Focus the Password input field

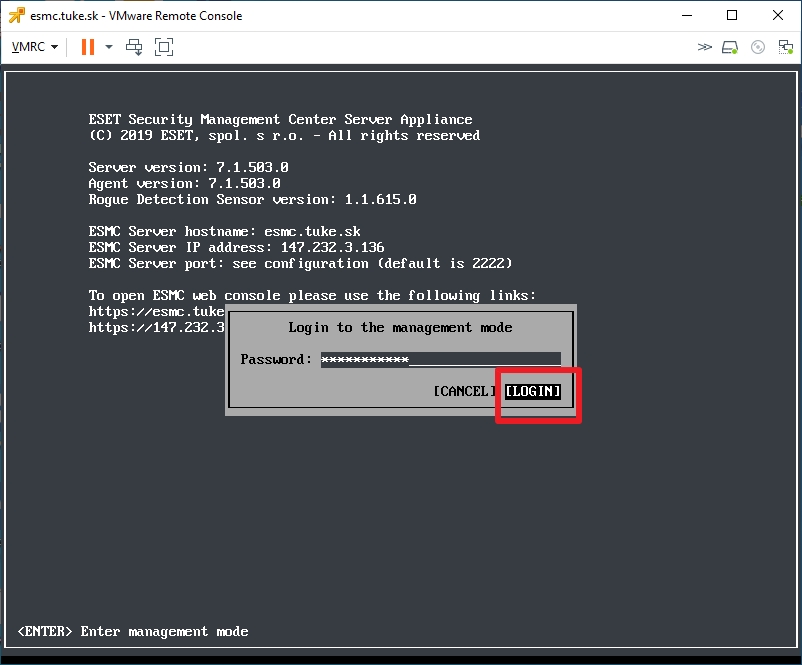pyautogui.click(x=440, y=359)
